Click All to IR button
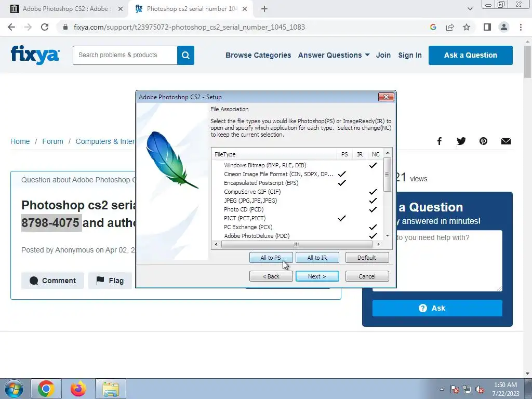Image resolution: width=532 pixels, height=399 pixels. tap(317, 258)
